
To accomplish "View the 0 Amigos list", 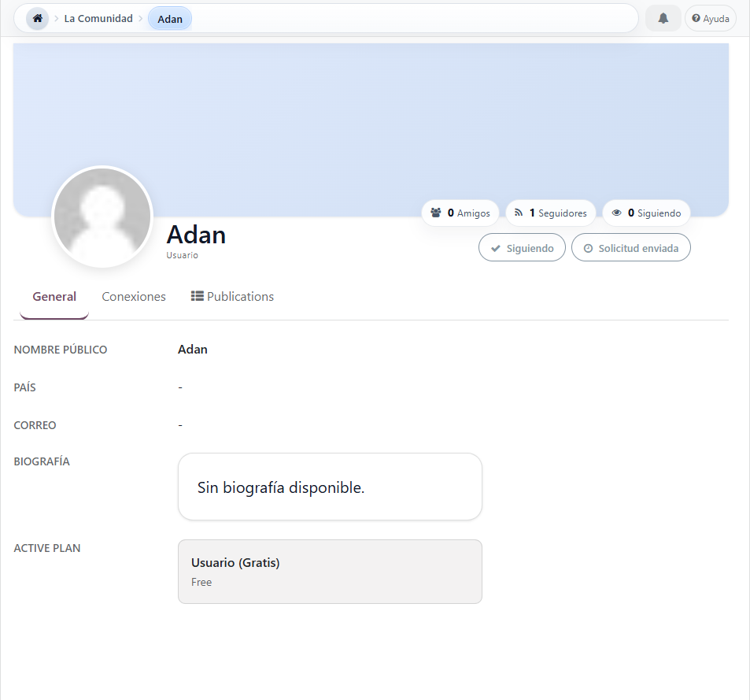I will coord(460,213).
